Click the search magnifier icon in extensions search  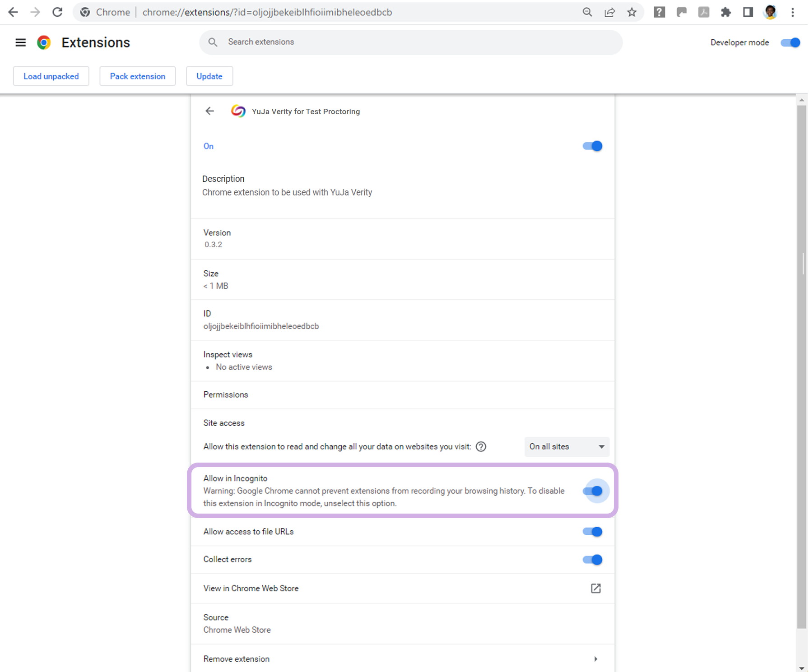click(213, 42)
